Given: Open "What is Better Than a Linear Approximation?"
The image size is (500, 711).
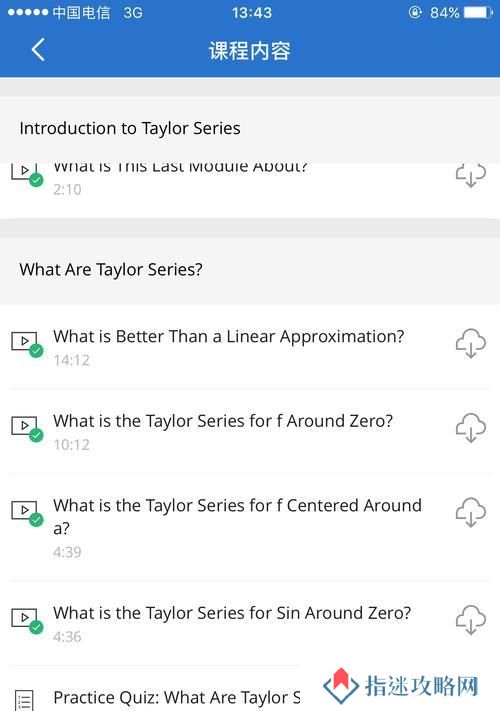Looking at the screenshot, I should pos(228,337).
